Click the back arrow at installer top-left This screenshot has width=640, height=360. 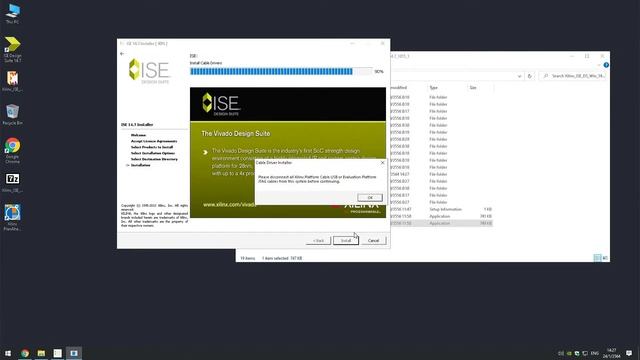click(x=122, y=54)
